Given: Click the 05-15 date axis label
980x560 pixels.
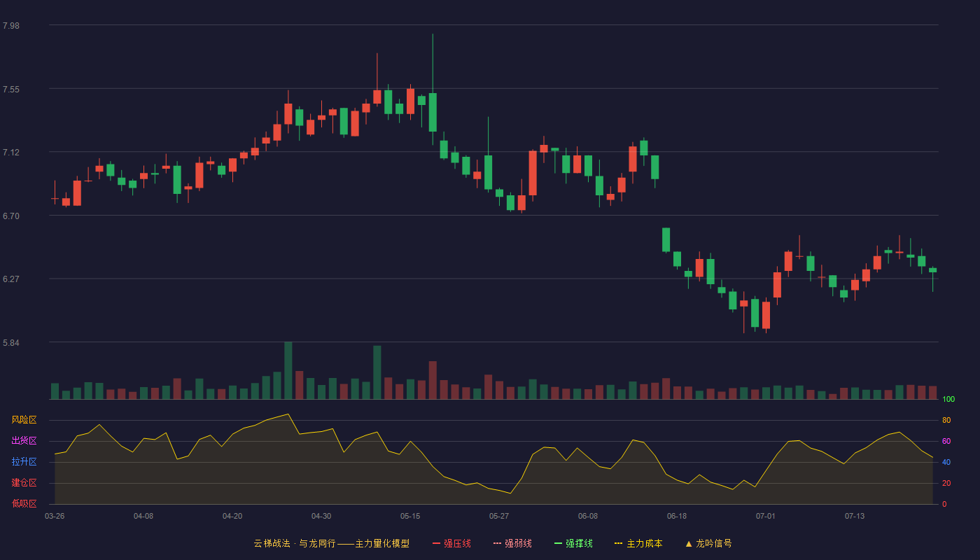Looking at the screenshot, I should (410, 516).
